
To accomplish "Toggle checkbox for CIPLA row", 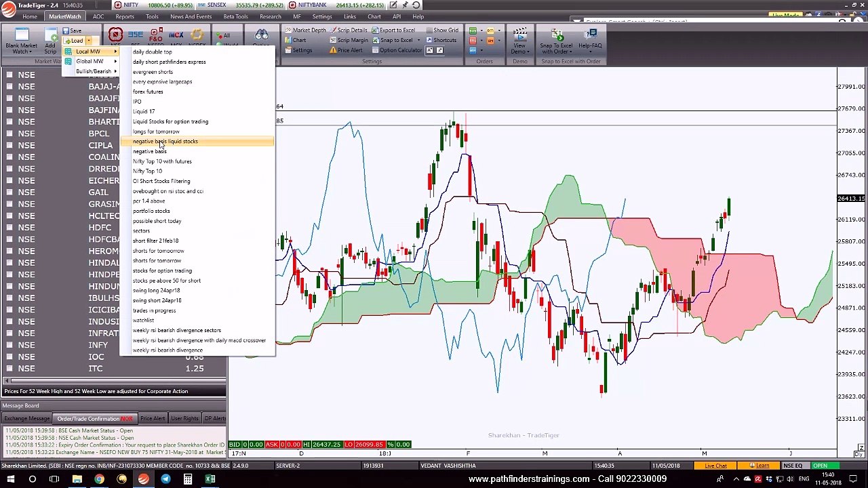I will click(9, 145).
